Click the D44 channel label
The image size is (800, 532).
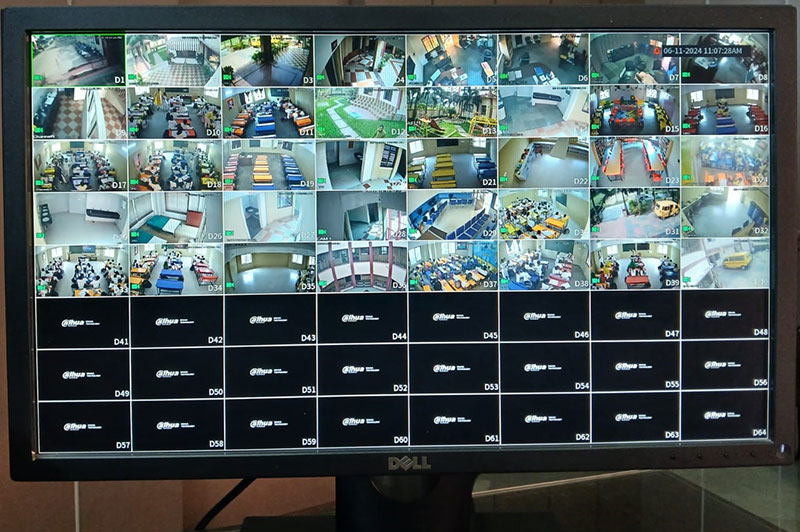(x=399, y=337)
